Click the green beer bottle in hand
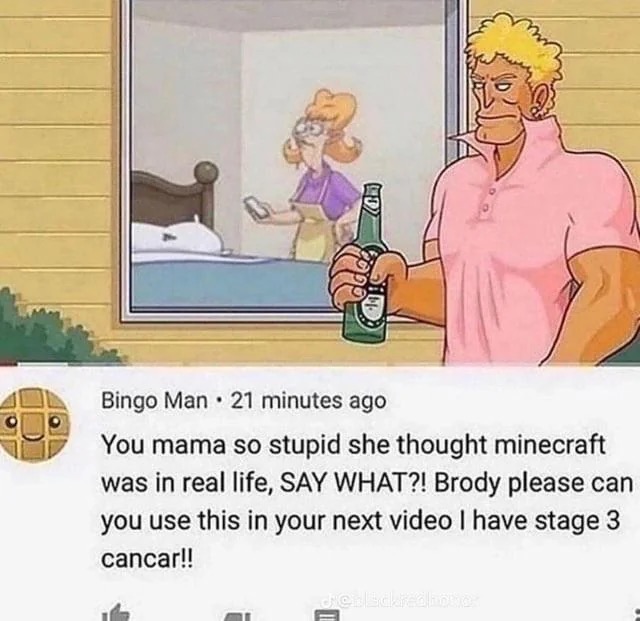Viewport: 640px width, 621px height. click(x=366, y=263)
